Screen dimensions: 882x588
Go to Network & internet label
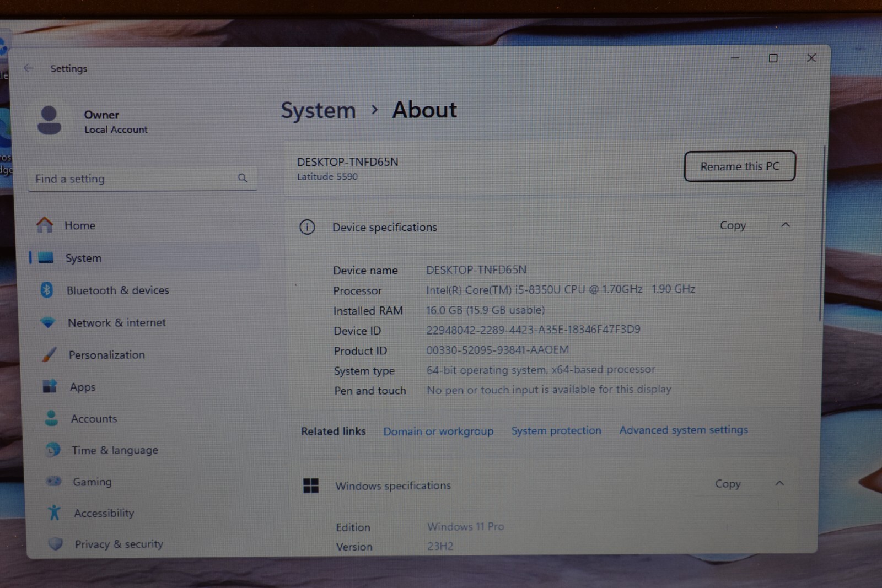[117, 322]
